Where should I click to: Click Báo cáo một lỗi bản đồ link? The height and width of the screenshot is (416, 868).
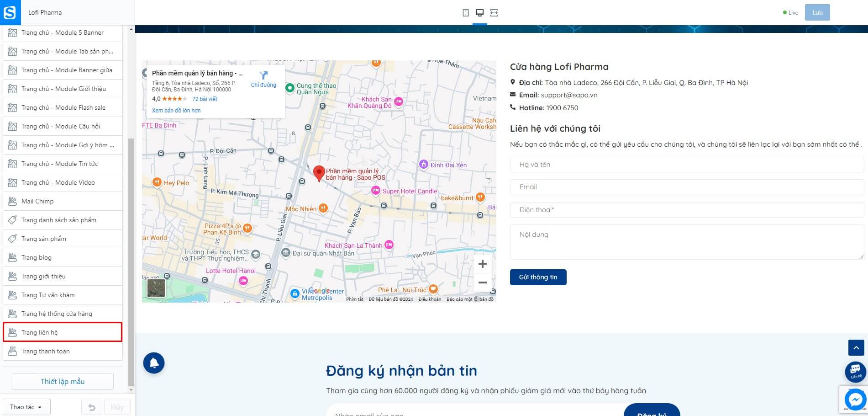point(470,299)
